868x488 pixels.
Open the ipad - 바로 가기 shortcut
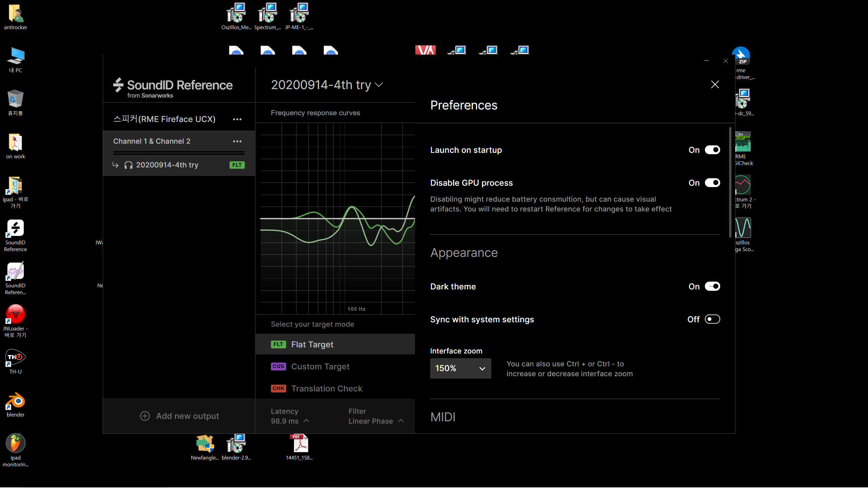pos(15,192)
